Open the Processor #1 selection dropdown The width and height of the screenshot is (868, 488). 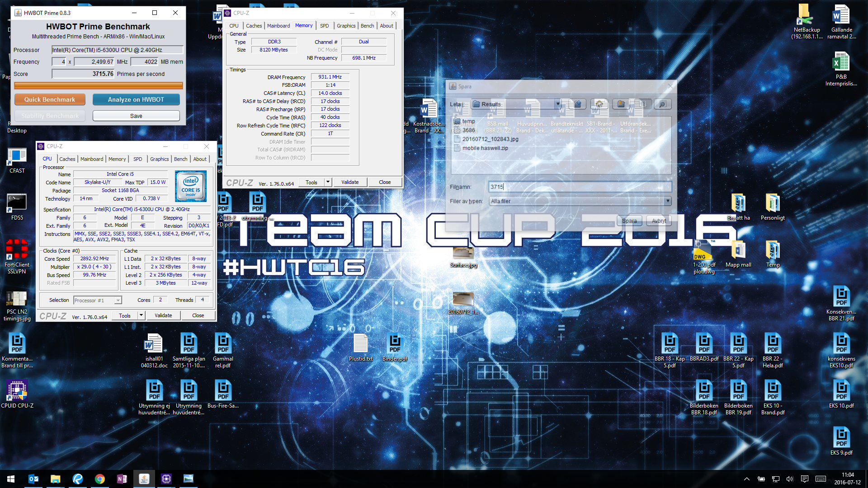[x=97, y=300]
